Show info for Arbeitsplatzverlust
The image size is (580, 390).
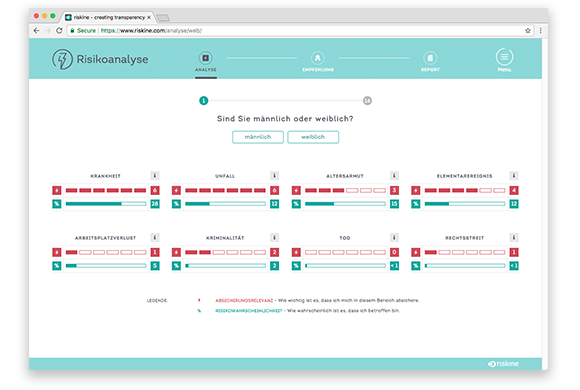point(155,237)
